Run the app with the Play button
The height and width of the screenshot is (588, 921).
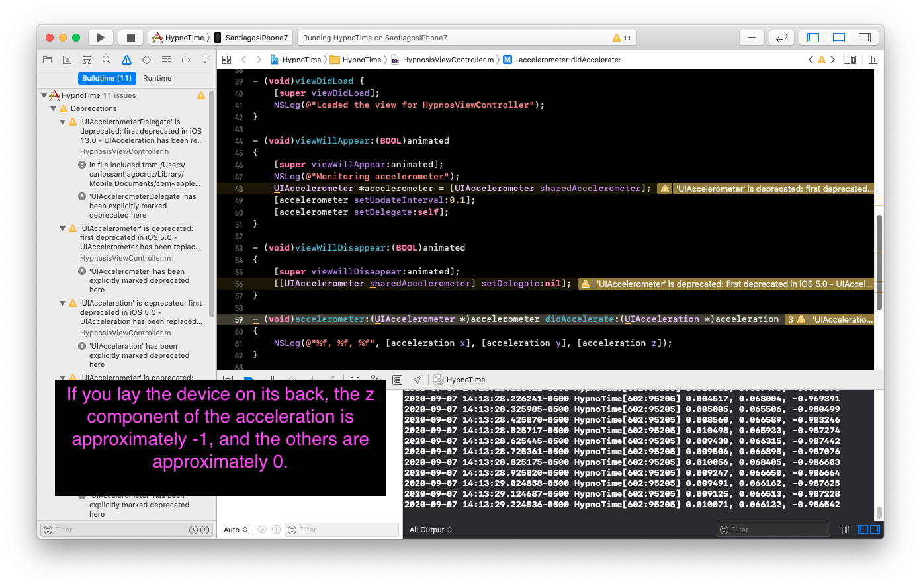(101, 38)
